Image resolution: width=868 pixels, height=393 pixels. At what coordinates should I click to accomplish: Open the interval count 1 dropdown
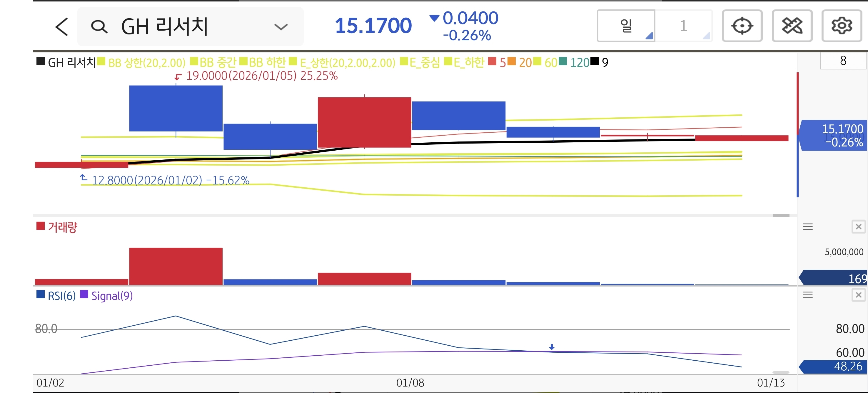click(684, 26)
